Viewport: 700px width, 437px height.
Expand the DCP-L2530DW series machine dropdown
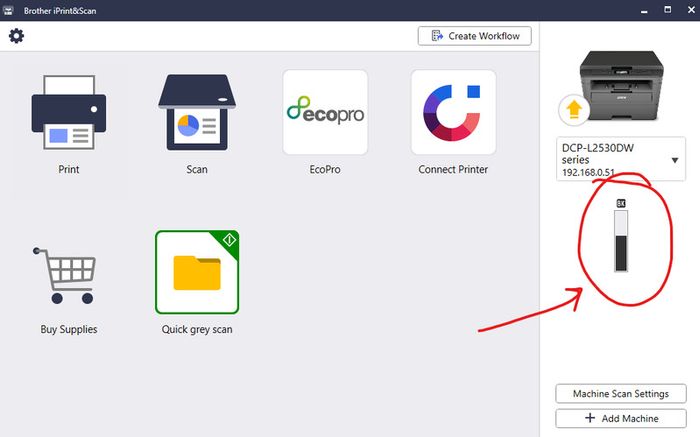click(621, 159)
